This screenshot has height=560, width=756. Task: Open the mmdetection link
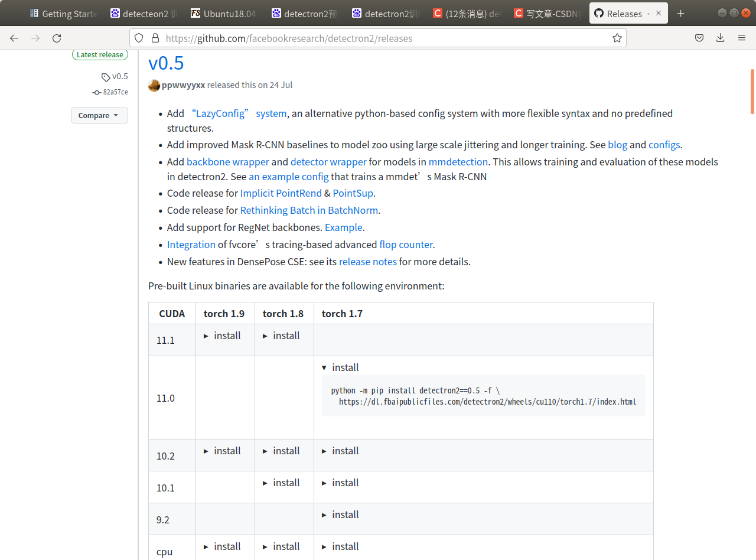[x=458, y=162]
